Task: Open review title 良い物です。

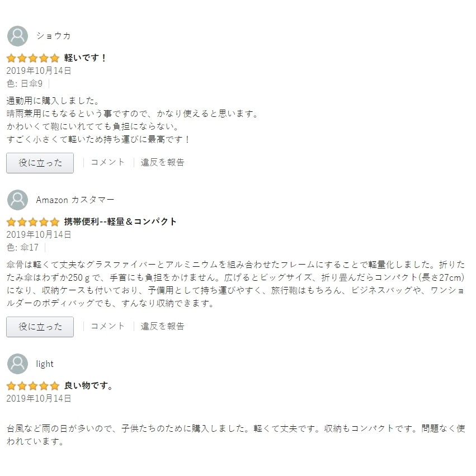Action: point(88,385)
